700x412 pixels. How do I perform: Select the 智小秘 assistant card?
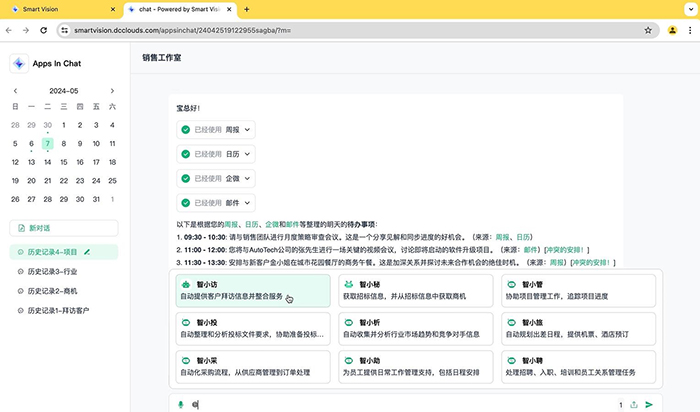[x=414, y=290]
